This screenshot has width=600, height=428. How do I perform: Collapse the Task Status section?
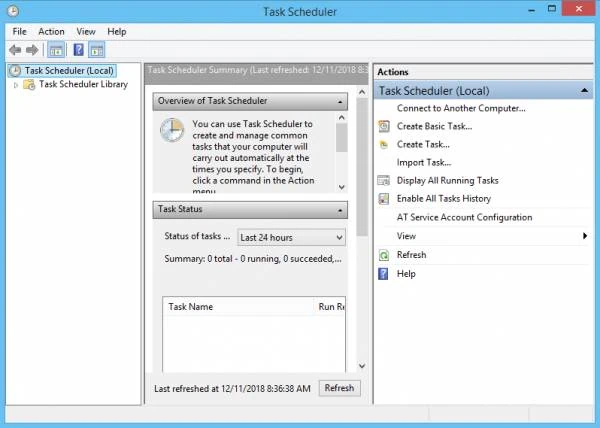click(x=340, y=210)
